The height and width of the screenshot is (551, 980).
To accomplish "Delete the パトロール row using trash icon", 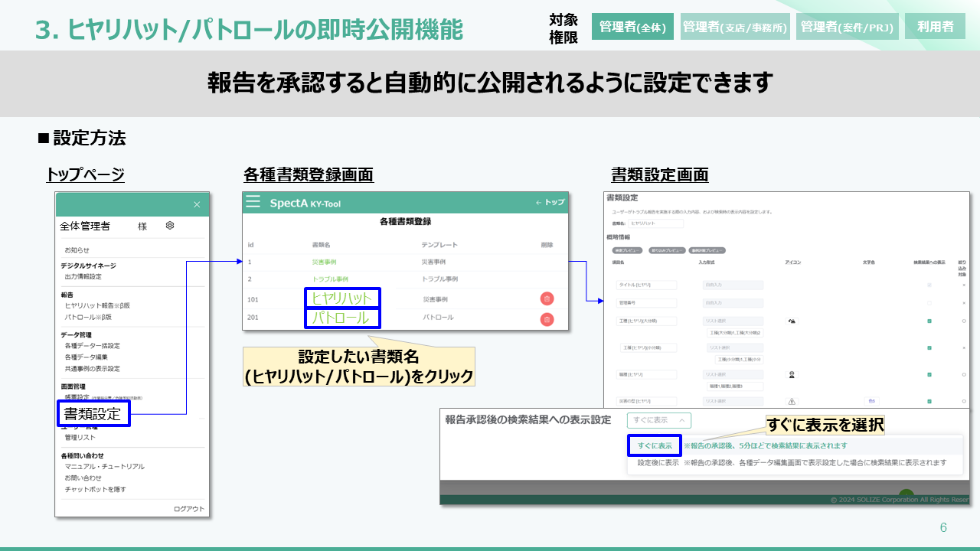I will [547, 319].
